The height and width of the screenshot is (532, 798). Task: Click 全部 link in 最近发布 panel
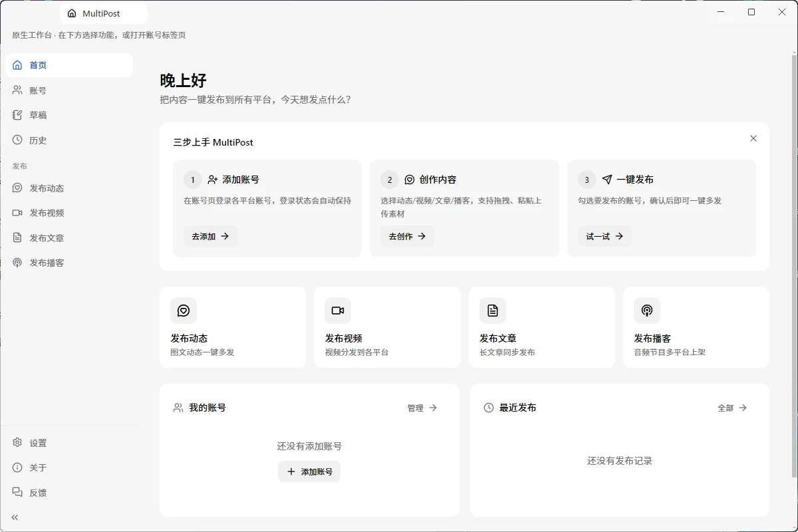(733, 408)
